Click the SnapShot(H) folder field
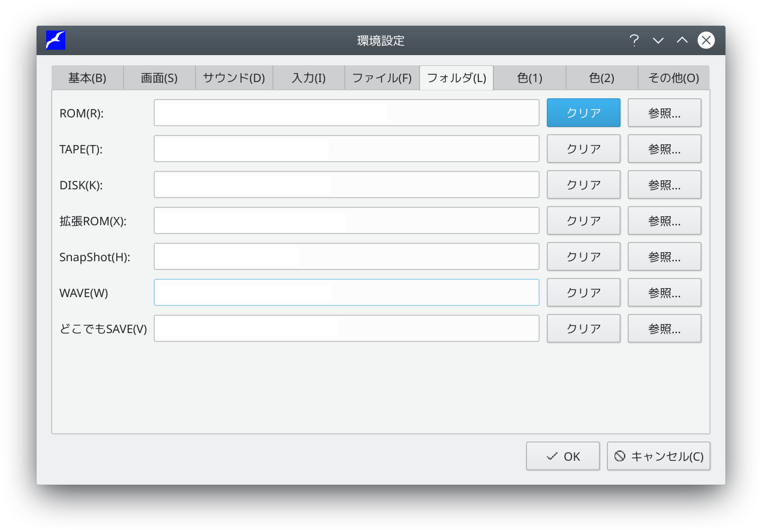762x532 pixels. (347, 256)
